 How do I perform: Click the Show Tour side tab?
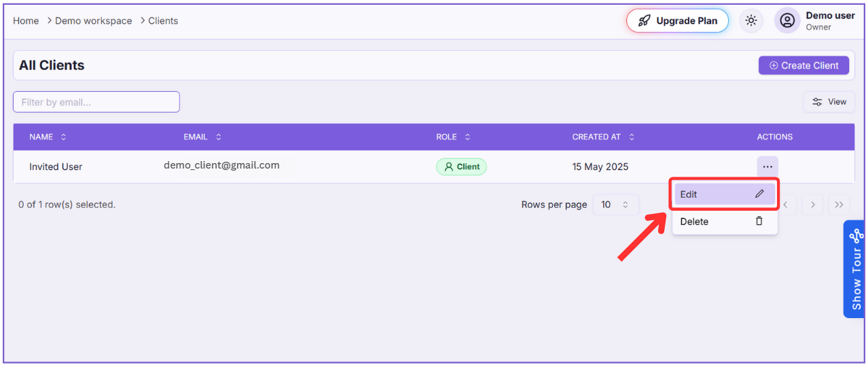(855, 269)
